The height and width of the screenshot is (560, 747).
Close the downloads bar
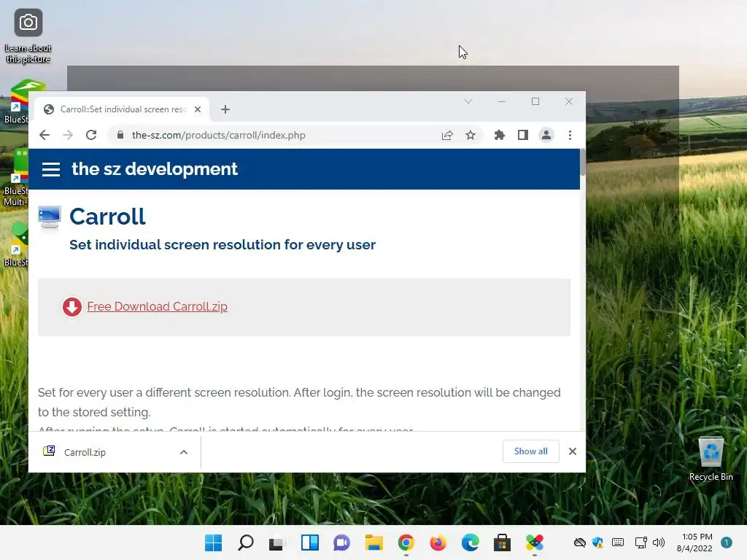[x=573, y=451]
